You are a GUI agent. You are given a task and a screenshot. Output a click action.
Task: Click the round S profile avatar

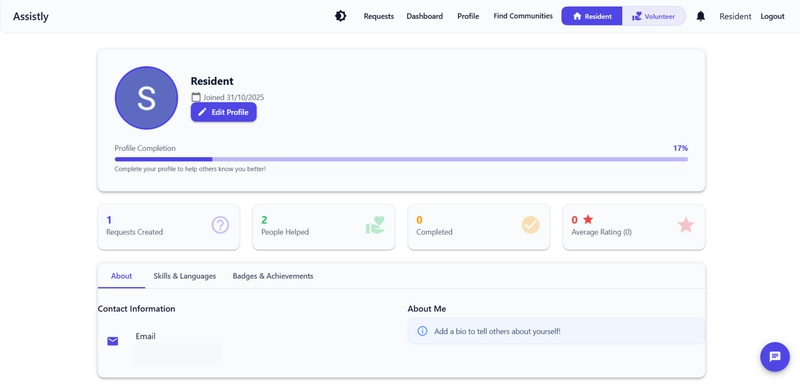pos(146,98)
